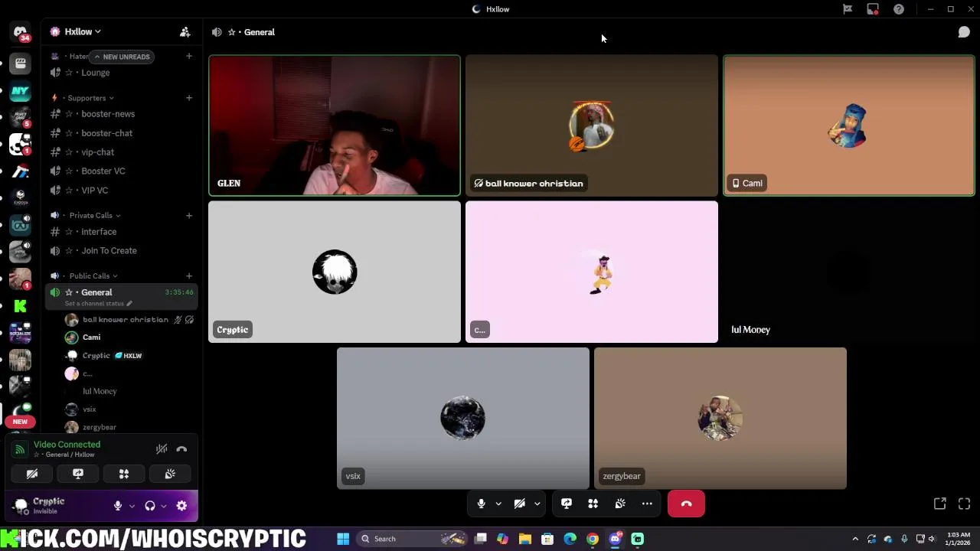Open Google Chrome from taskbar
980x551 pixels.
tap(593, 539)
